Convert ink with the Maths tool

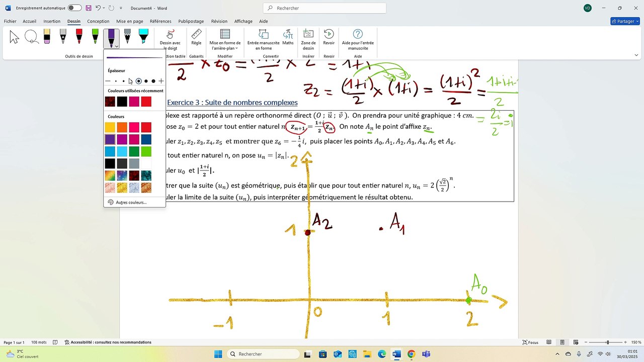click(288, 37)
